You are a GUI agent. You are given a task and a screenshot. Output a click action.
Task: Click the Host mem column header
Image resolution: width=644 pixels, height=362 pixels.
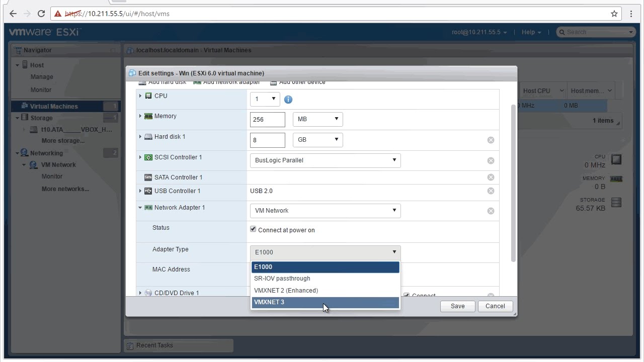591,91
